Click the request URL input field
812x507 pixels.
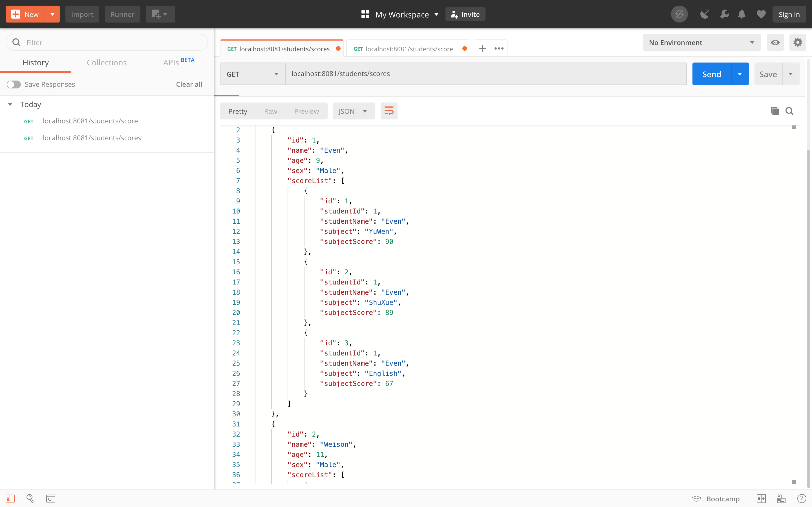(x=486, y=74)
